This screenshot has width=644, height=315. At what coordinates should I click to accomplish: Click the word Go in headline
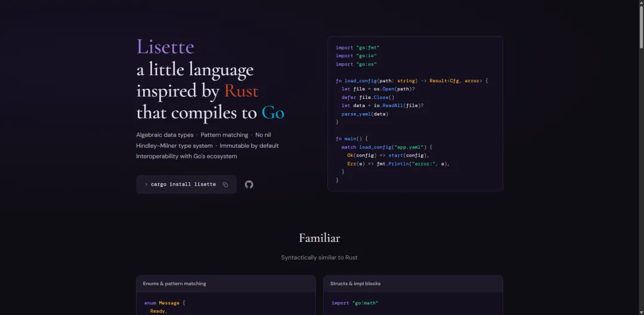pyautogui.click(x=273, y=113)
